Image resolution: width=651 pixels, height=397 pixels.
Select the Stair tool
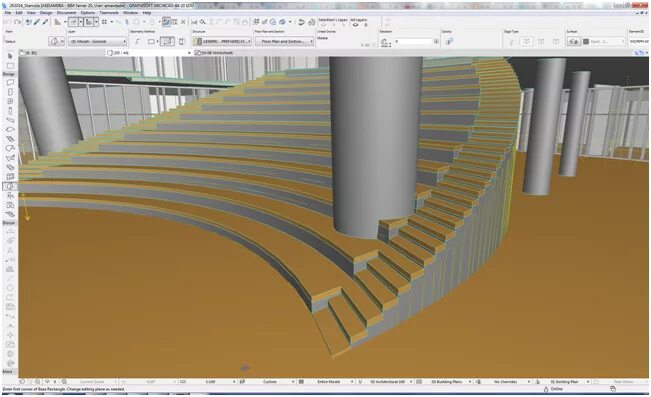10,139
